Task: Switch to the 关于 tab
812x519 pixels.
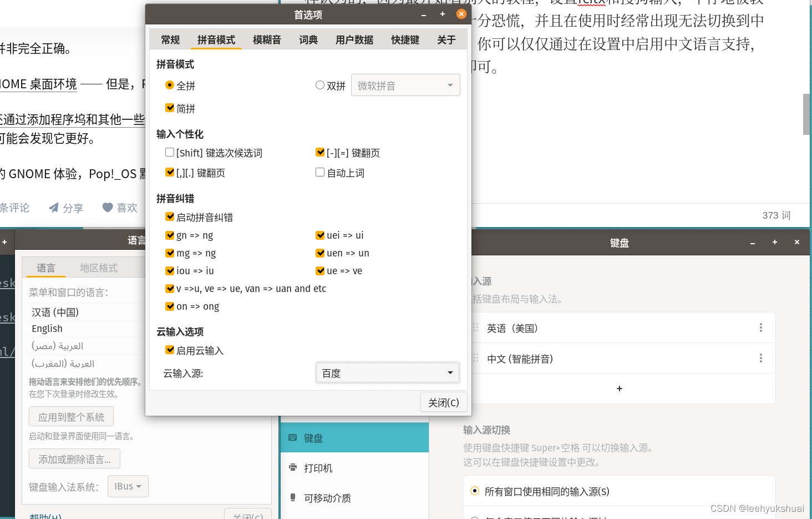Action: [x=446, y=40]
